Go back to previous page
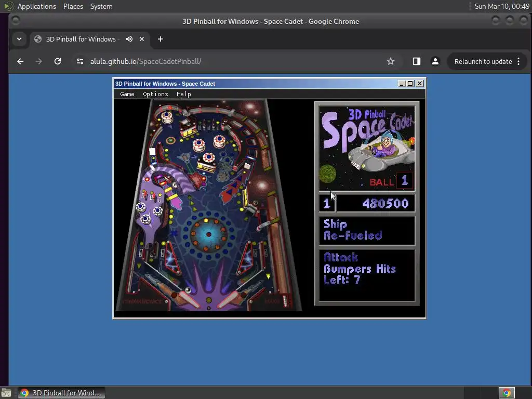The width and height of the screenshot is (532, 399). pos(20,61)
